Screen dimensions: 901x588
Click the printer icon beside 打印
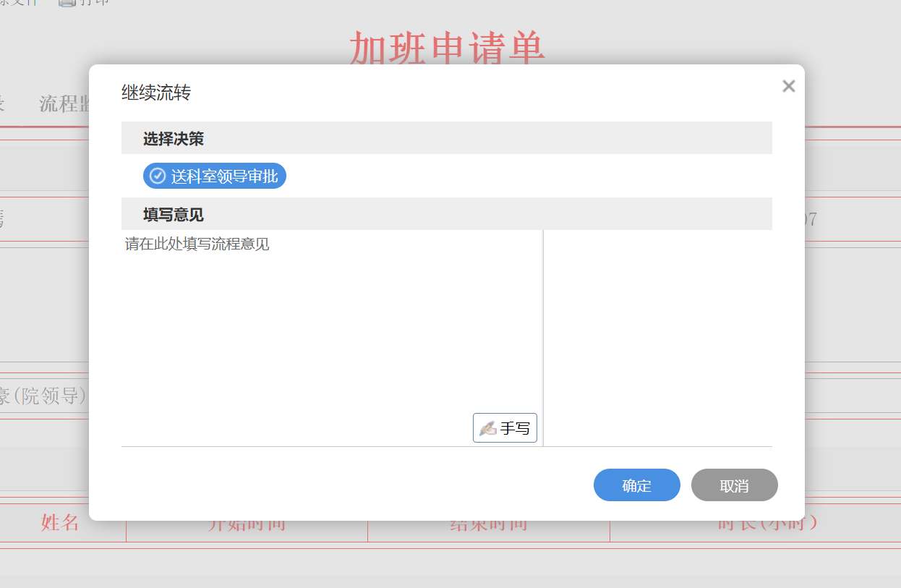pyautogui.click(x=67, y=2)
